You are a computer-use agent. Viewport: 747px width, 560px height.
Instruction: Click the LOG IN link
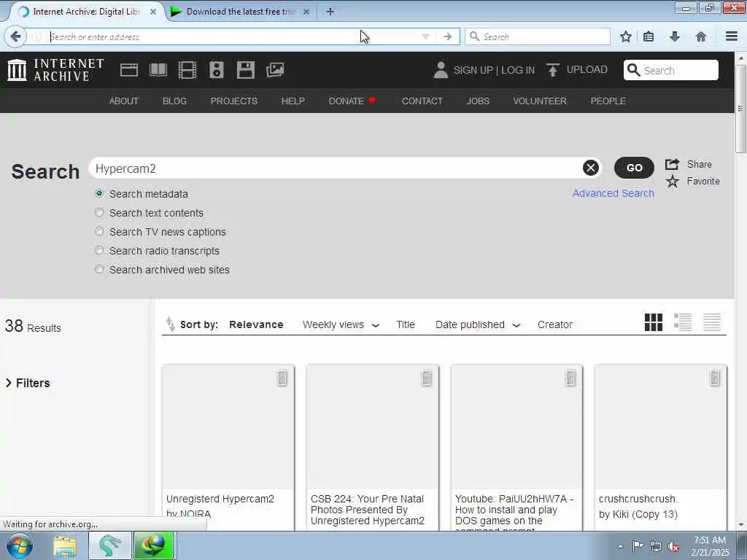click(x=518, y=71)
